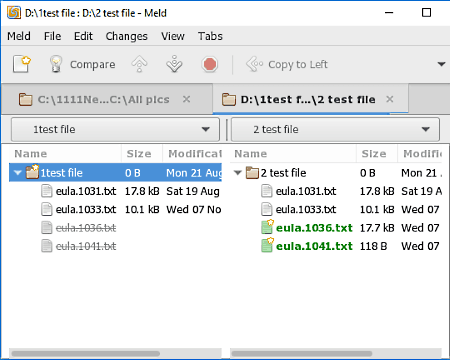Minimize the Meld window
The width and height of the screenshot is (450, 360).
389,13
